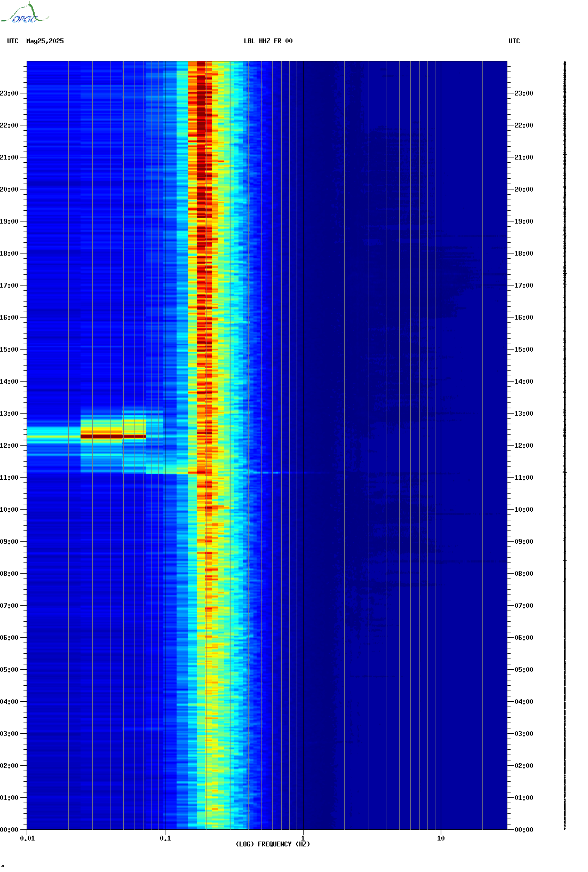Screen dimensions: 588x872
Task: Click the right-axis 23:00 time label
Action: coord(524,93)
